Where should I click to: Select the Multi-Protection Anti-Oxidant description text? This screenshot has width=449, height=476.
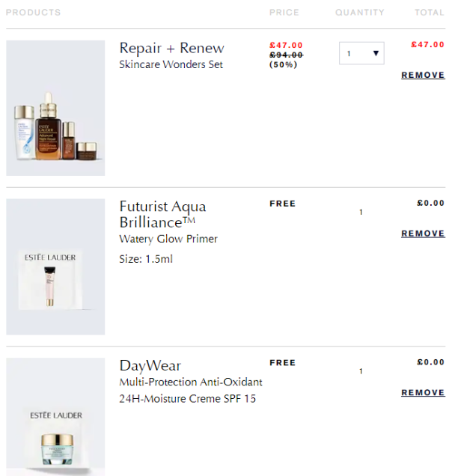(191, 382)
